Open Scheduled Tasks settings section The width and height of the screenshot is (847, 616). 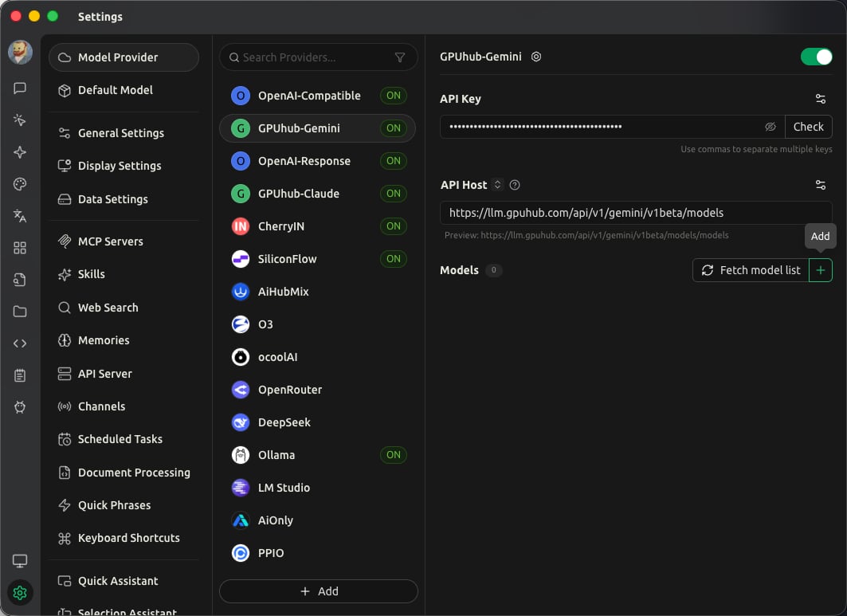pos(124,439)
